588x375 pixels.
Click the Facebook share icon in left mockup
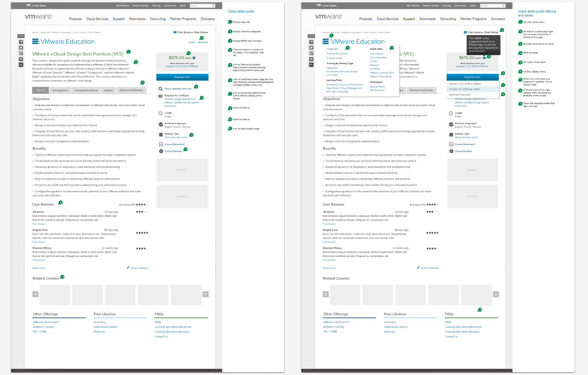point(21,42)
